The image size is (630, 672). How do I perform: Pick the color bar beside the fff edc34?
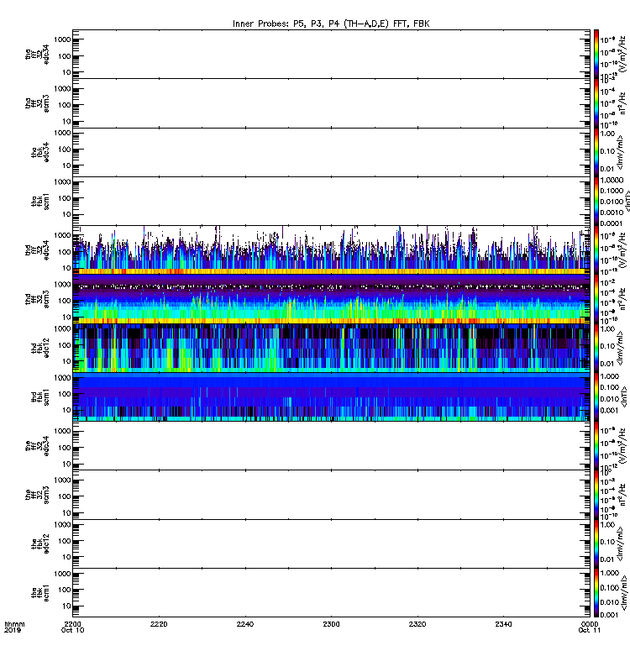pos(596,446)
